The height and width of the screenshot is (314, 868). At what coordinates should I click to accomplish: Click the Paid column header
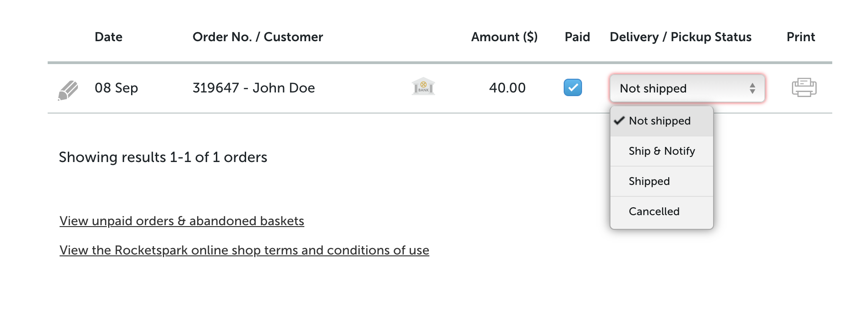pos(577,37)
